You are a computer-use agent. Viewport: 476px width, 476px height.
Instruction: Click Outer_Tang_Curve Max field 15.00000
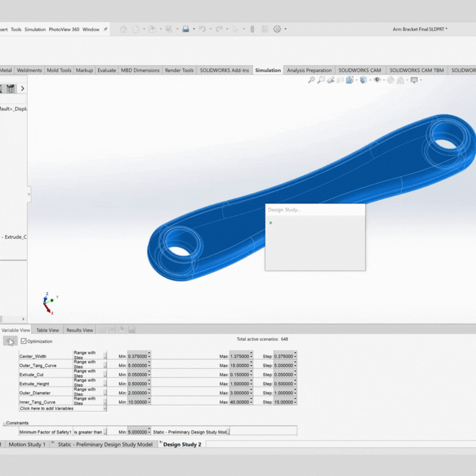click(239, 365)
